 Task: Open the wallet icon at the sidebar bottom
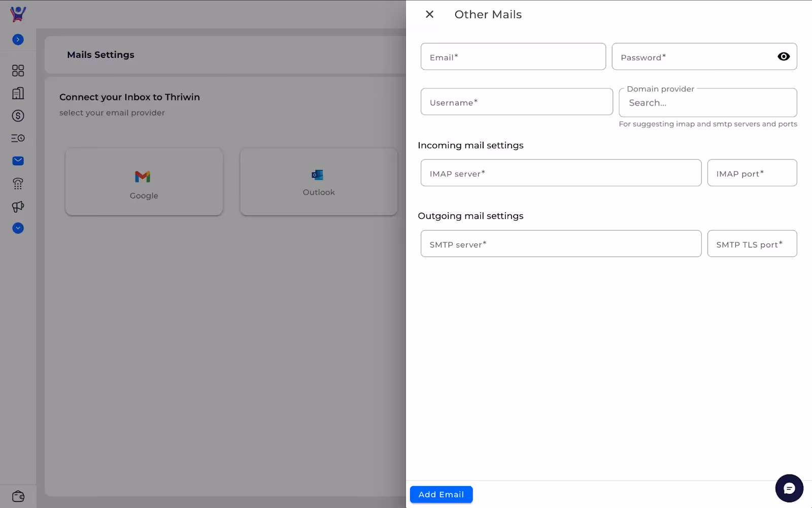[18, 496]
